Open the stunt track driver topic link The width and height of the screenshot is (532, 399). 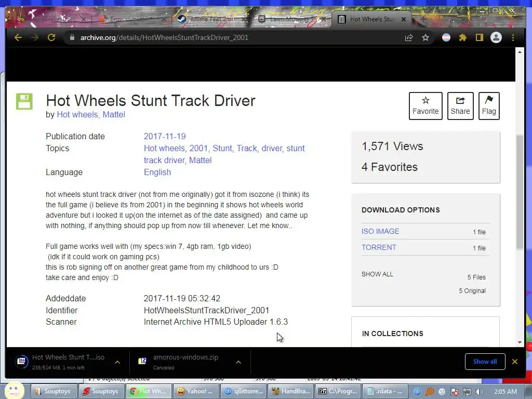pyautogui.click(x=164, y=160)
